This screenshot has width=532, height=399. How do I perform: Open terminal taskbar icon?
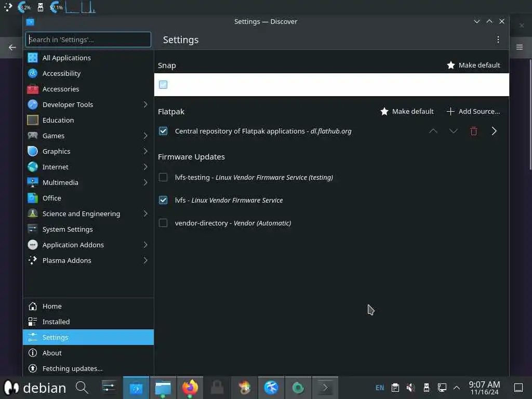325,388
